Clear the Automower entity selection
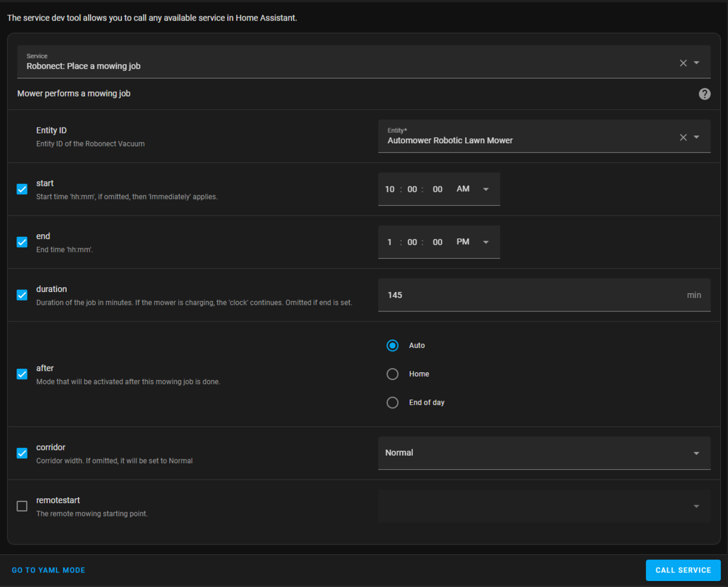 click(x=683, y=137)
